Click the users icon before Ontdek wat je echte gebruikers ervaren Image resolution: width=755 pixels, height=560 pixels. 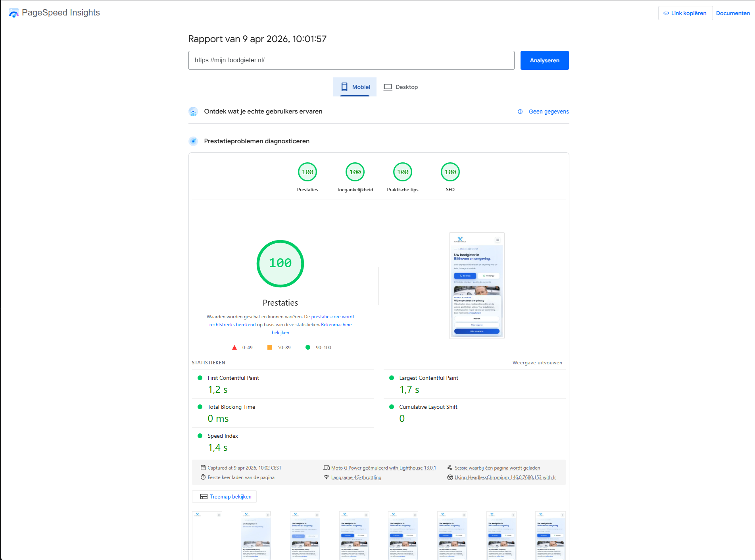point(193,112)
